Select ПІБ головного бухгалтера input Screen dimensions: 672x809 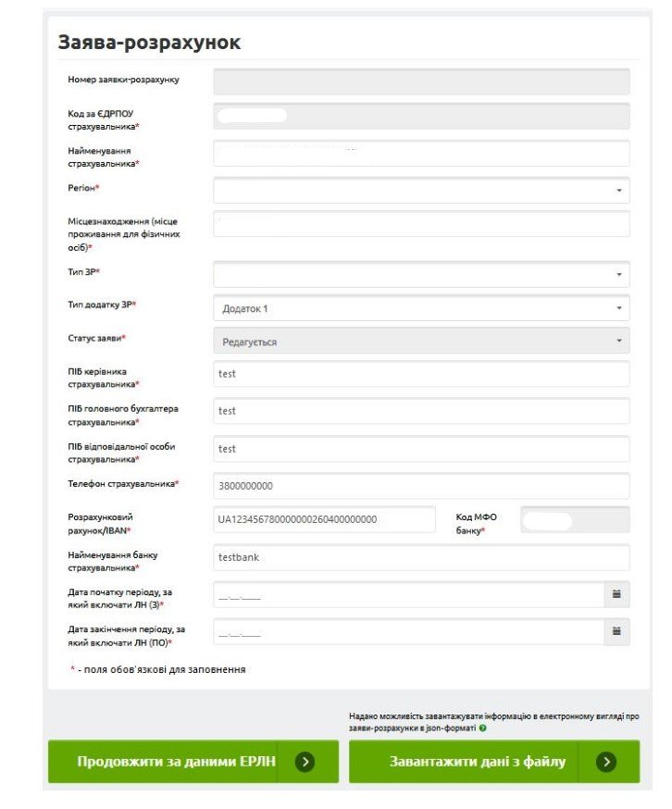click(421, 411)
